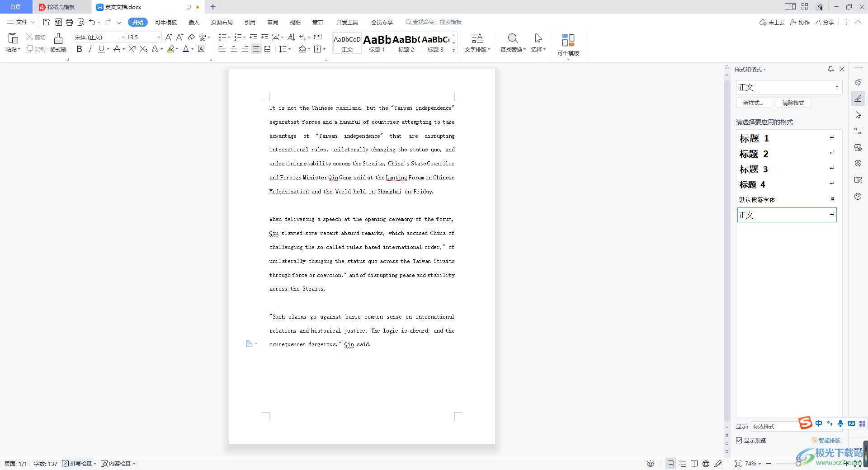The image size is (868, 470).
Task: Open the 74% zoom level dropdown
Action: pos(753,464)
